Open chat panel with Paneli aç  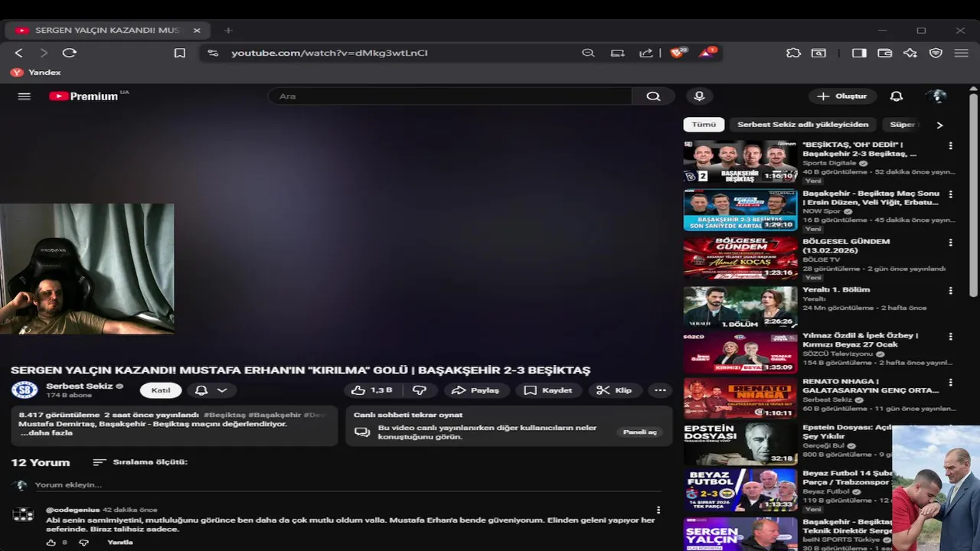640,432
